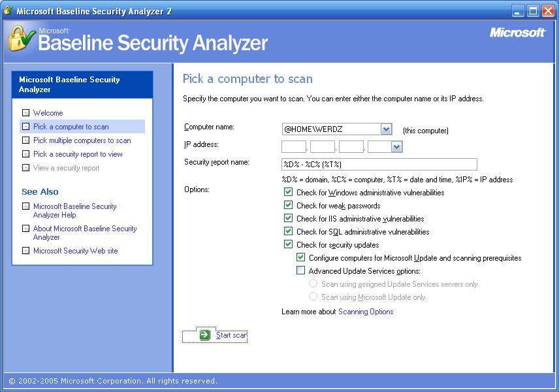Click the Microsoft logo in the header
The image size is (559, 392).
tap(517, 33)
